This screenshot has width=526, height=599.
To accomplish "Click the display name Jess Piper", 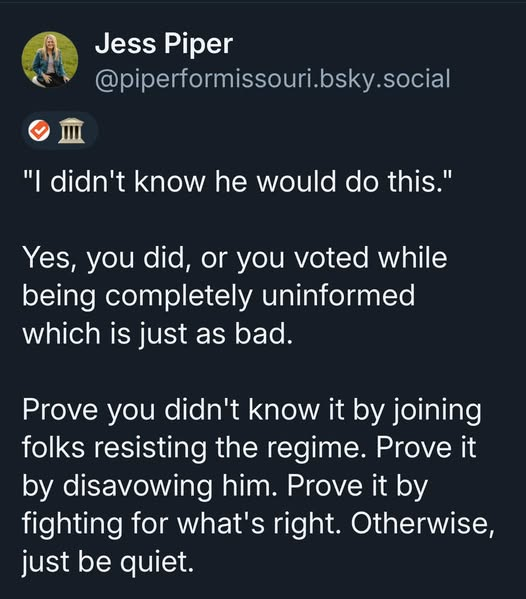I will coord(164,44).
